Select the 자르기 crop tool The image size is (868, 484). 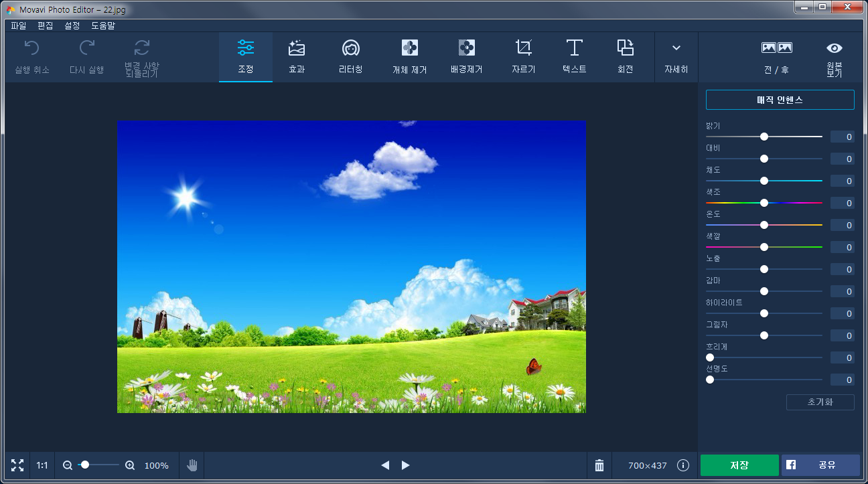click(523, 57)
